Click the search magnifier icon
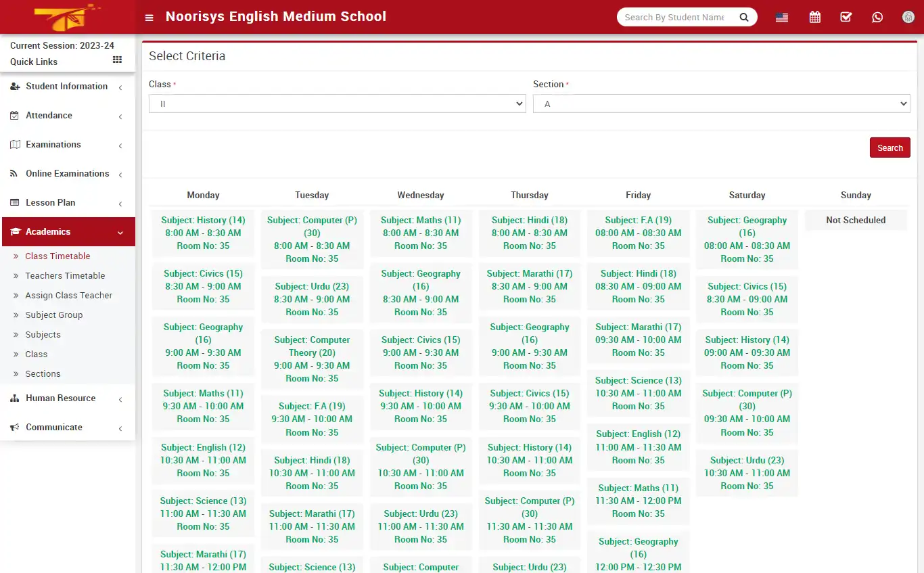This screenshot has height=573, width=924. tap(743, 17)
